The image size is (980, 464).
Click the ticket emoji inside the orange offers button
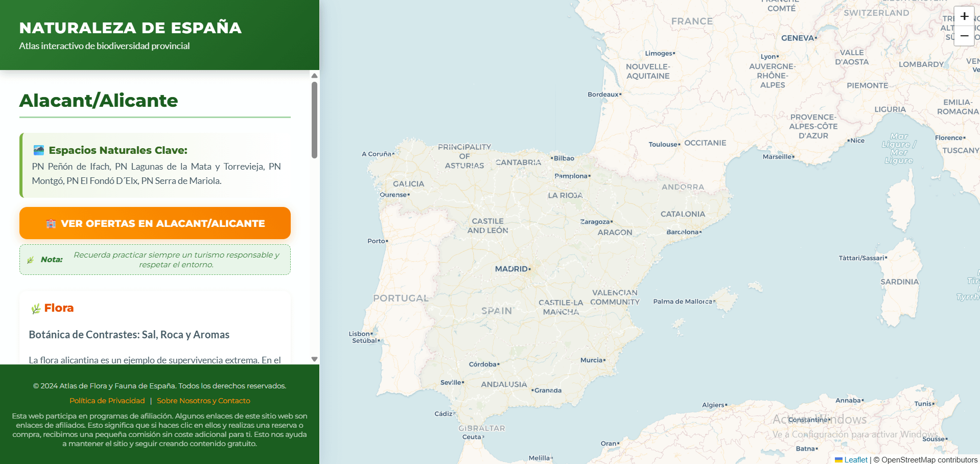click(52, 223)
